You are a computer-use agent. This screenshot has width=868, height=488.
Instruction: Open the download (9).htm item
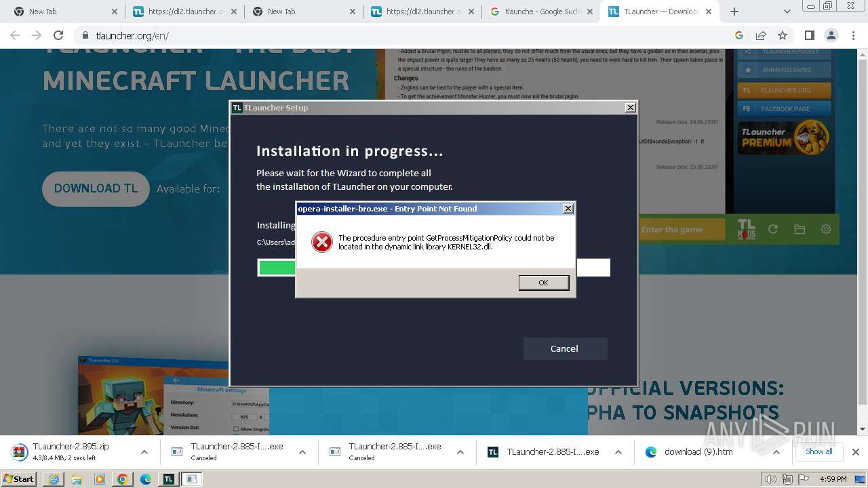pos(698,452)
